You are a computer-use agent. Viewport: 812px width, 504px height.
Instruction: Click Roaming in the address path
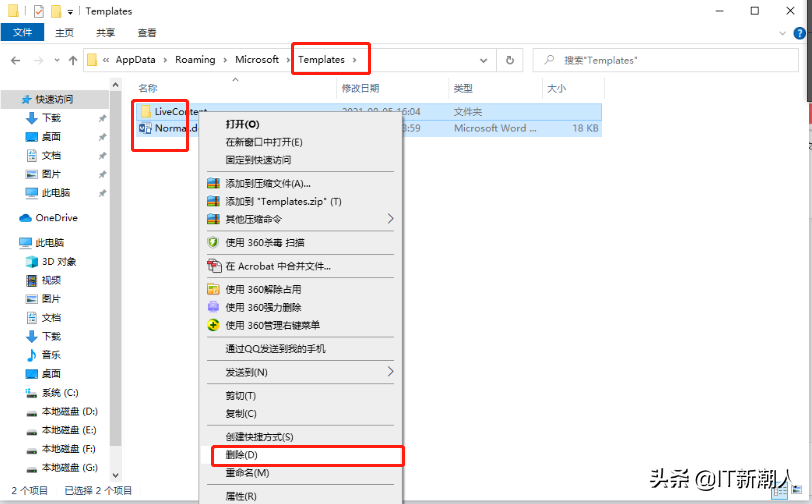[x=195, y=60]
